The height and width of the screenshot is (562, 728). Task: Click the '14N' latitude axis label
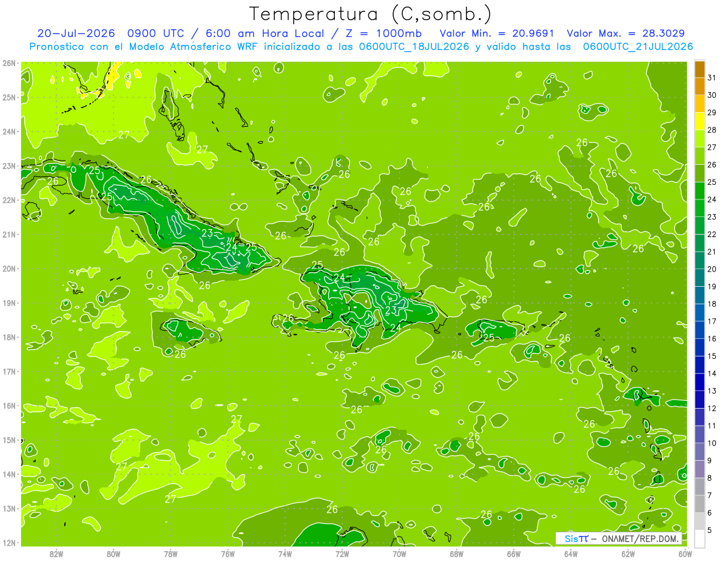[8, 474]
